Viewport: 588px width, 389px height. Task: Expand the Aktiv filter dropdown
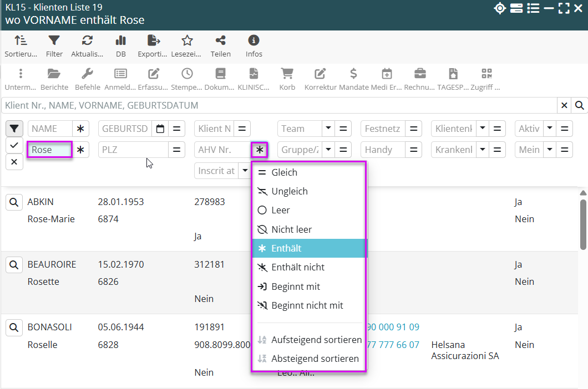[549, 129]
